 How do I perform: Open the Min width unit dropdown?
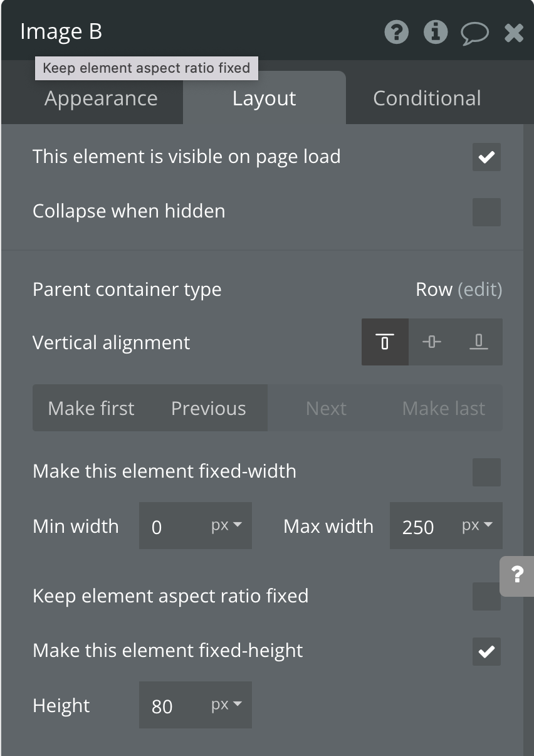coord(226,526)
